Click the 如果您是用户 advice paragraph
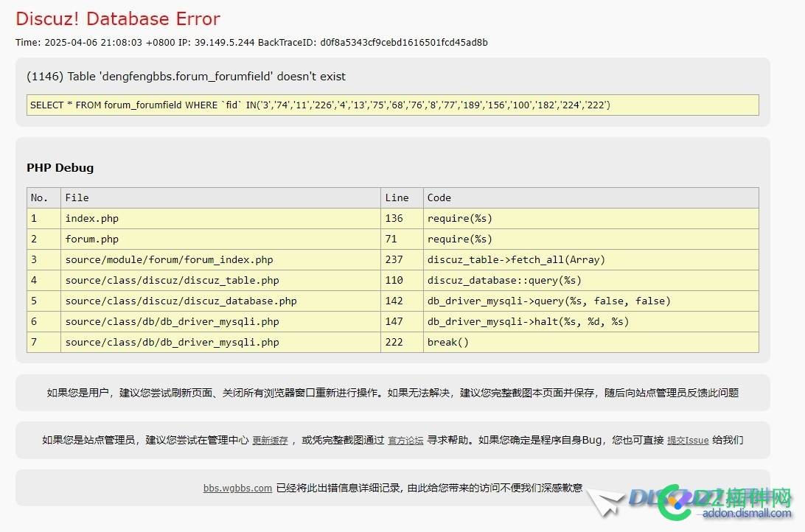The height and width of the screenshot is (532, 805). (x=393, y=393)
